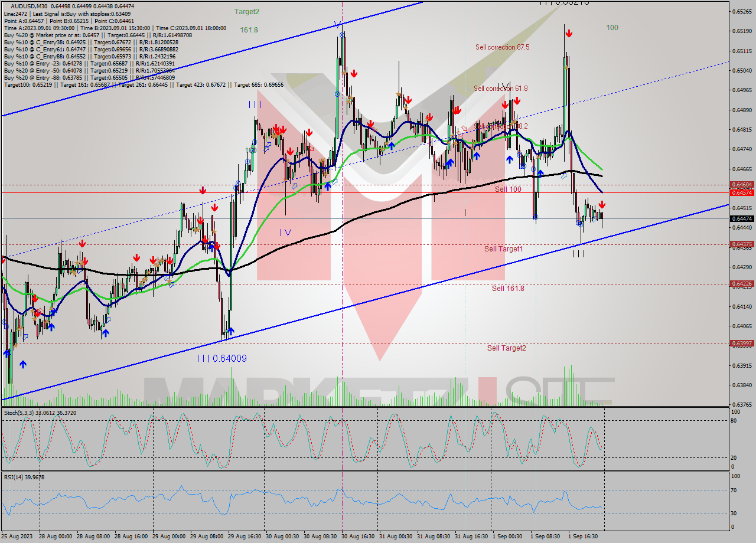Click the 0.65265 price axis label
Viewport: 756px width, 543px height.
click(742, 12)
